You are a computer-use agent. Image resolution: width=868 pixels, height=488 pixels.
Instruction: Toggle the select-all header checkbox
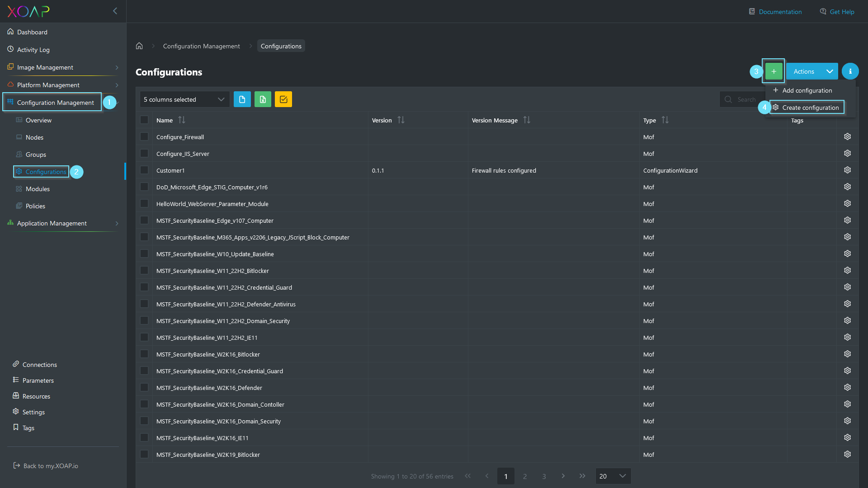(144, 120)
